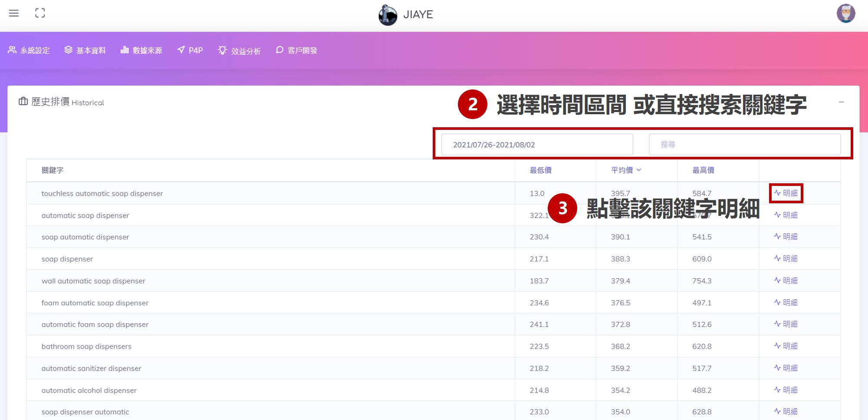View 明細 for soap dispenser row
This screenshot has width=868, height=420.
tap(786, 259)
